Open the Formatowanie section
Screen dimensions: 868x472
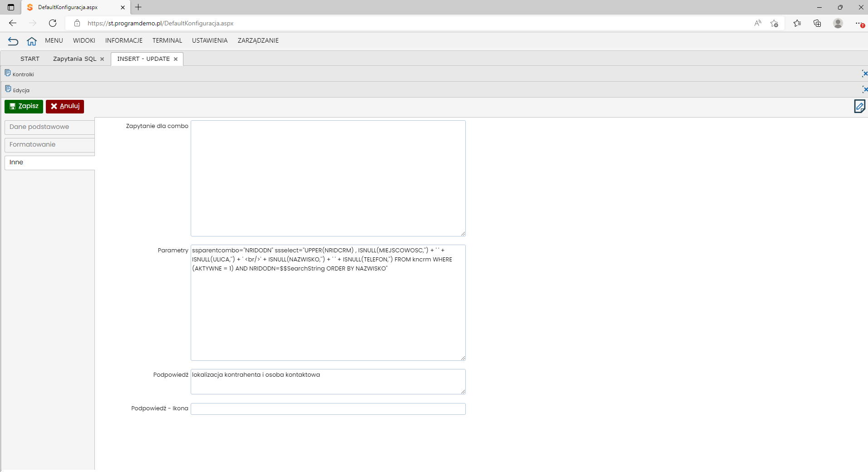49,145
